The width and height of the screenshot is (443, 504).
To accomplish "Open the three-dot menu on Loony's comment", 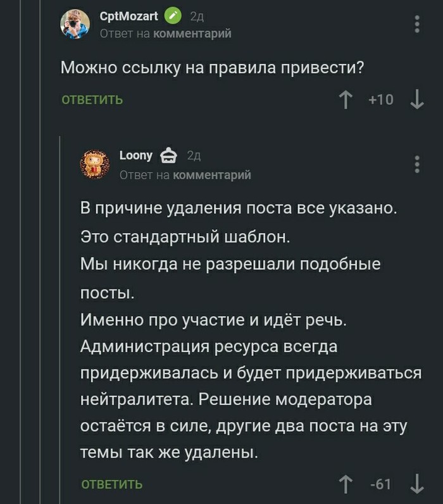I will [x=417, y=163].
